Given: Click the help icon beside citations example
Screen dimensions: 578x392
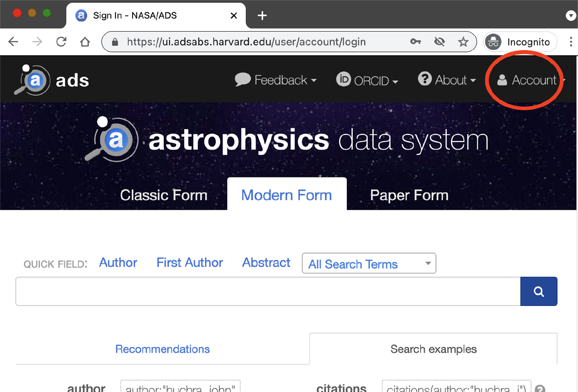Looking at the screenshot, I should click(540, 389).
